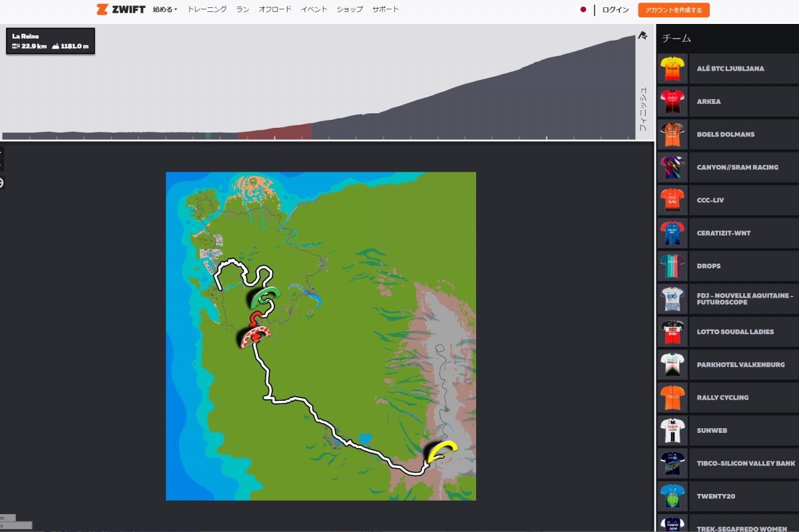Click the distance icon beside 22.9 km
799x532 pixels.
coord(16,47)
